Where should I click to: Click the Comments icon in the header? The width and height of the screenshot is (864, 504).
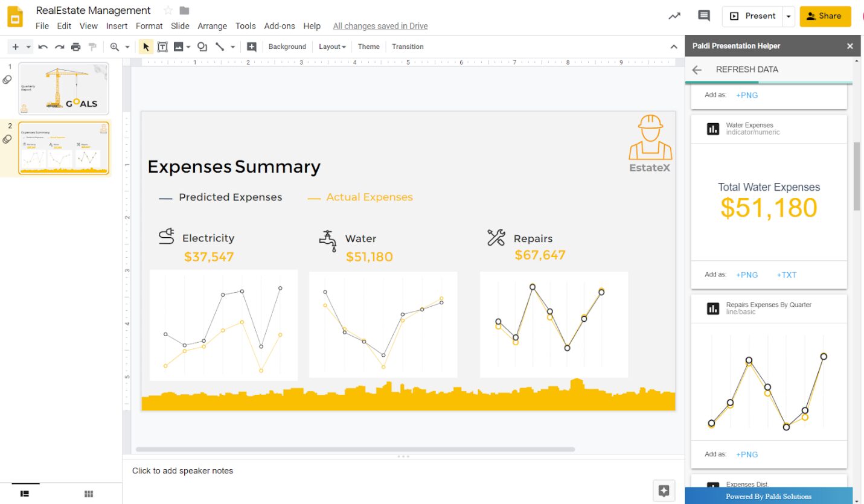point(703,16)
